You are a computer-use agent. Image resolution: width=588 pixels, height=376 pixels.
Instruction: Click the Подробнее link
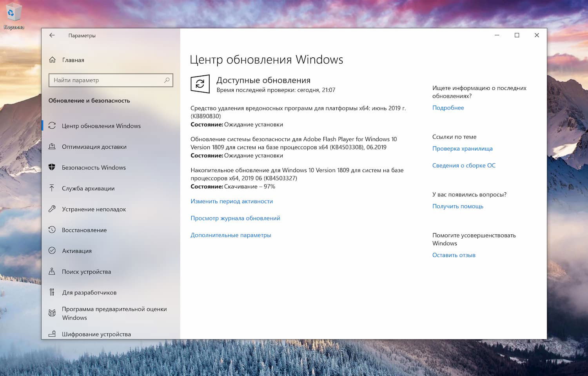[x=448, y=108]
